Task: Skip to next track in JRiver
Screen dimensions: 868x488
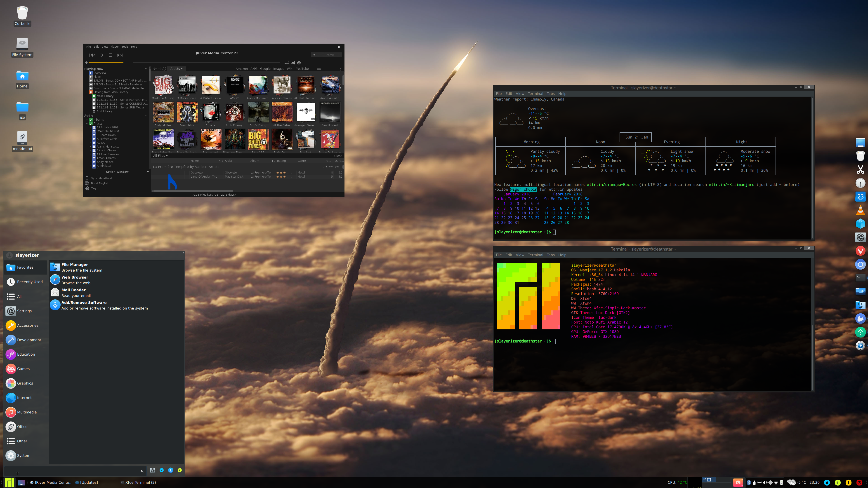Action: (120, 55)
